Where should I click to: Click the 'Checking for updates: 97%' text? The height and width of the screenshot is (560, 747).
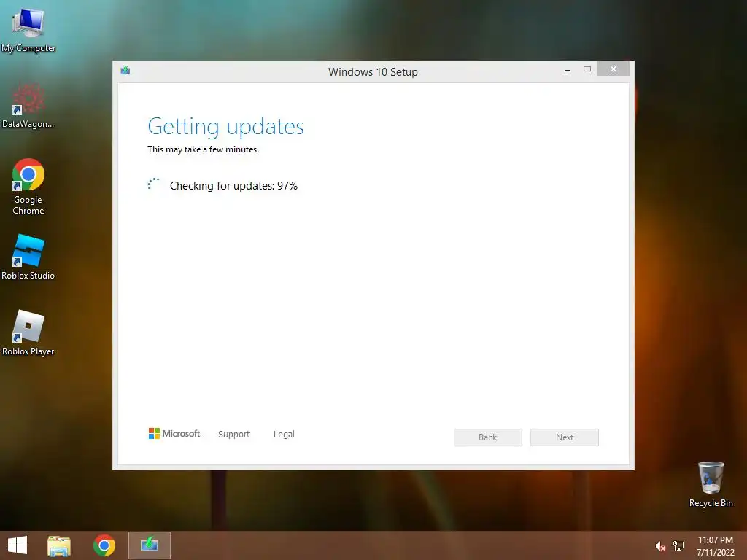tap(233, 186)
